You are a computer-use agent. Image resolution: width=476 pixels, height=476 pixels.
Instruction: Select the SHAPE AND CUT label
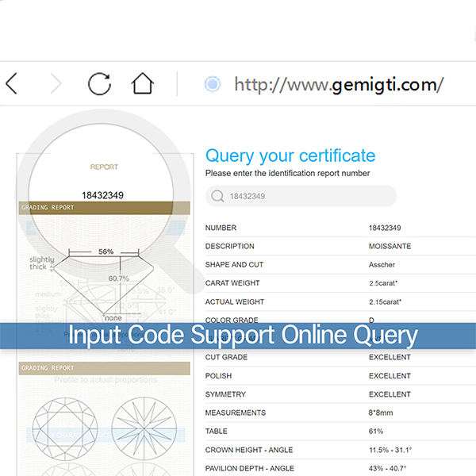click(x=234, y=265)
